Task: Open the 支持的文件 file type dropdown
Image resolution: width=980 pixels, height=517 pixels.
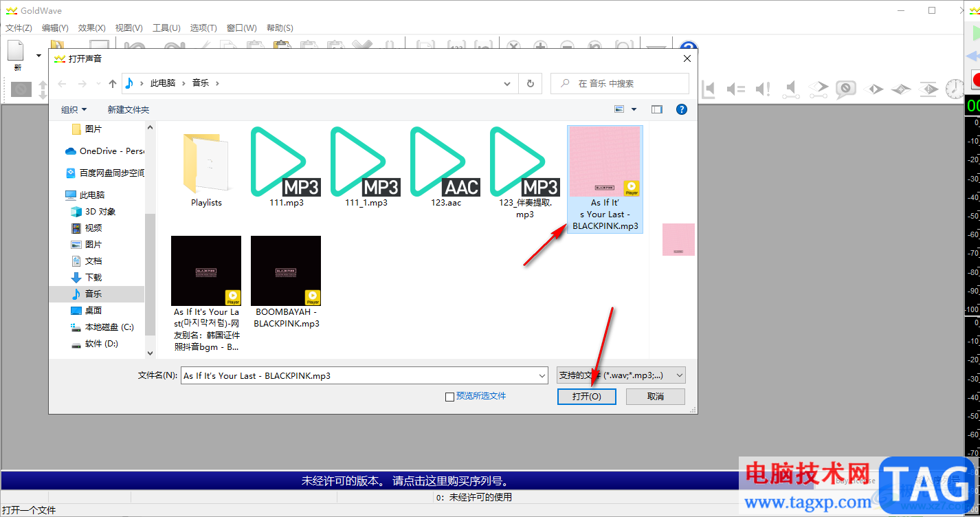Action: pyautogui.click(x=621, y=375)
